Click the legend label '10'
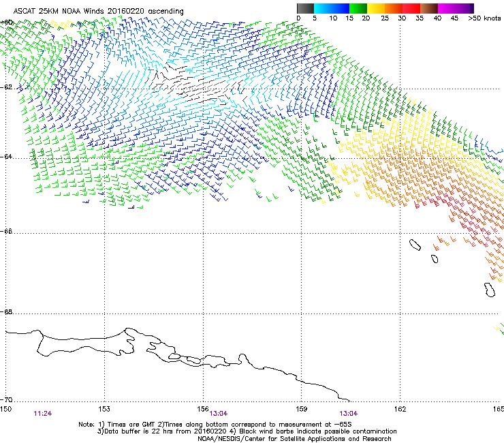 click(333, 18)
